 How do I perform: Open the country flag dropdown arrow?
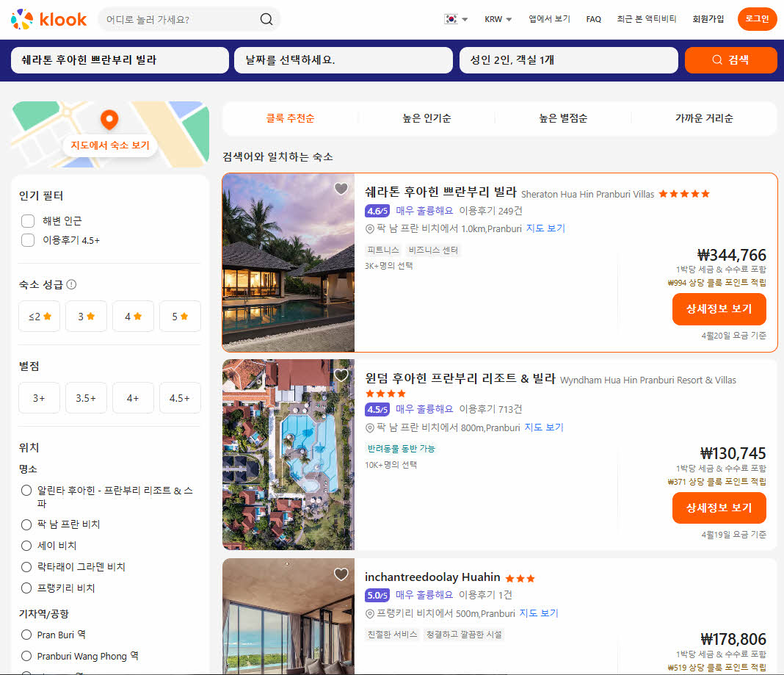click(465, 20)
